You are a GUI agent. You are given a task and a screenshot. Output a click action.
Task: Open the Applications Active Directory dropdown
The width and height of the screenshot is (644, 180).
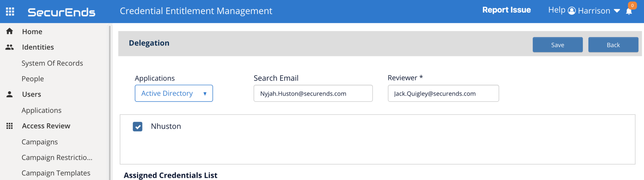point(174,93)
